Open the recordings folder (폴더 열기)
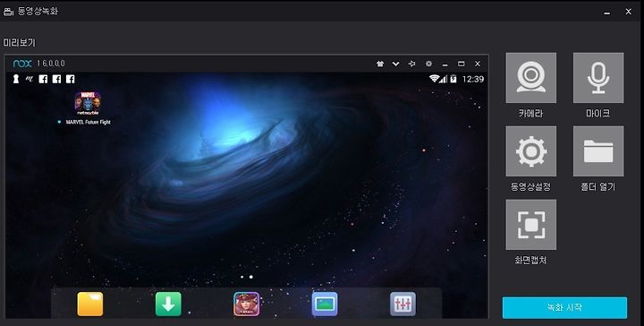The image size is (644, 326). [x=598, y=151]
